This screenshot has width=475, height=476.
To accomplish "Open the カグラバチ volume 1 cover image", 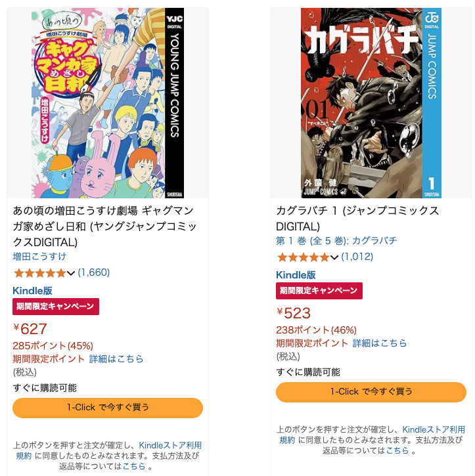I will (371, 103).
